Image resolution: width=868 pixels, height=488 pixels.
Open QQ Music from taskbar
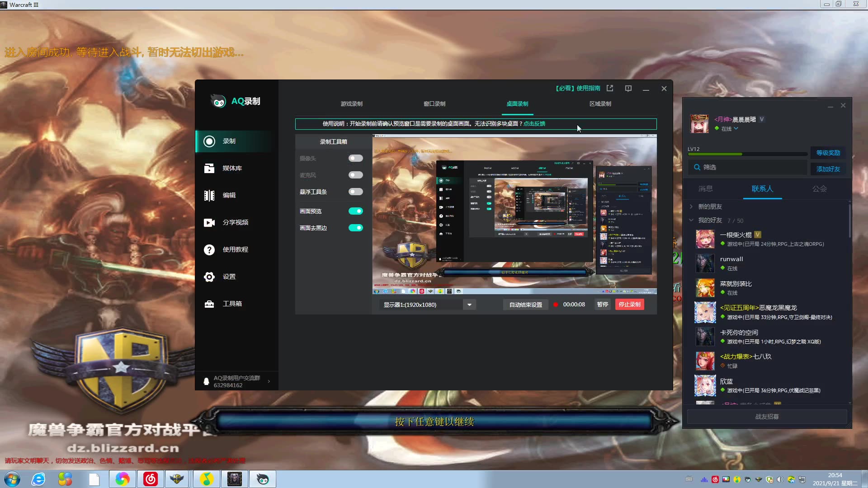point(207,479)
